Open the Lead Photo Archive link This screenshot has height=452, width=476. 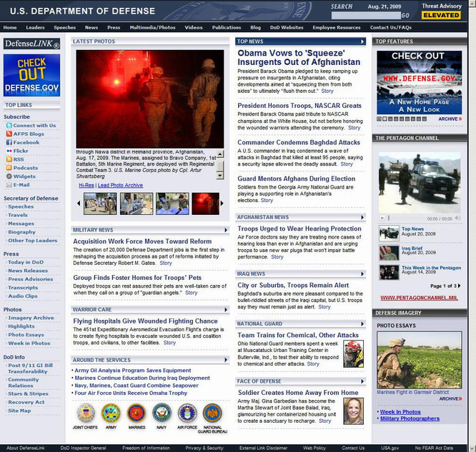(120, 185)
